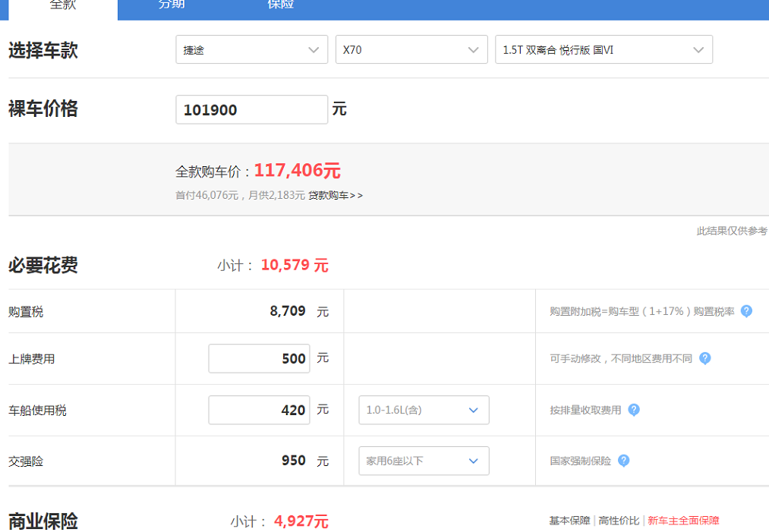Open the 1.5T 双离合 悦行版 trim dropdown
Viewport: 769px width, 532px height.
pos(604,49)
